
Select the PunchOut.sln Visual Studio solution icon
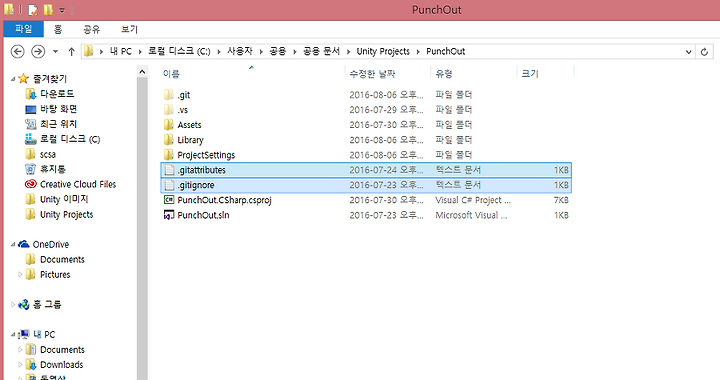coord(169,215)
